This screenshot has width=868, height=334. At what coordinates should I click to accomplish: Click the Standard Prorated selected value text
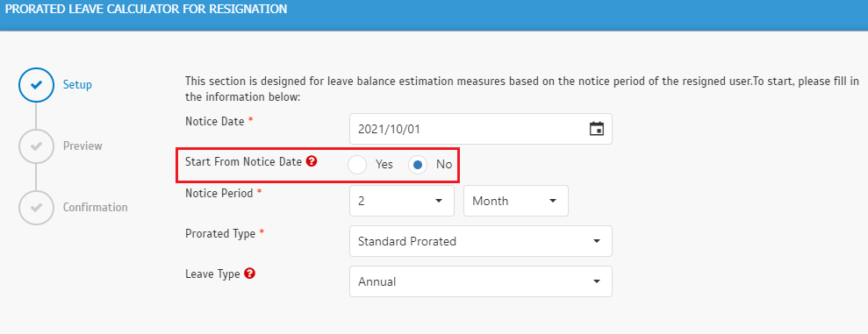point(407,241)
